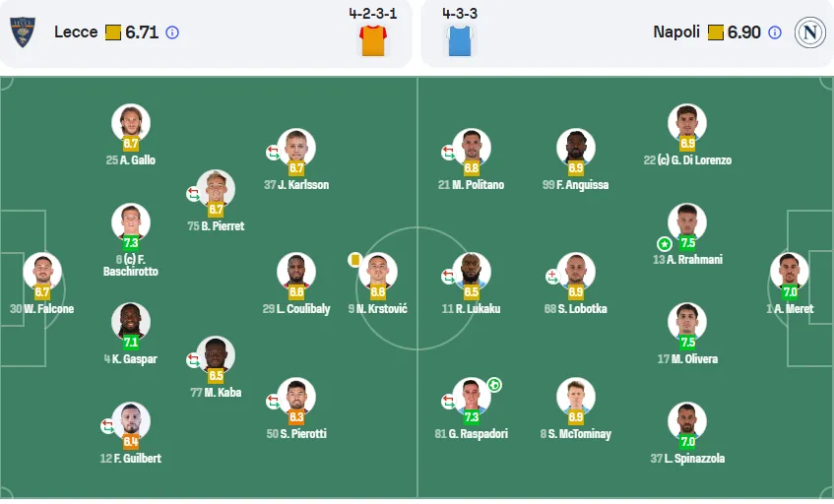Click the yellow card icon beside N. Krstović
This screenshot has height=504, width=834.
pos(354,260)
